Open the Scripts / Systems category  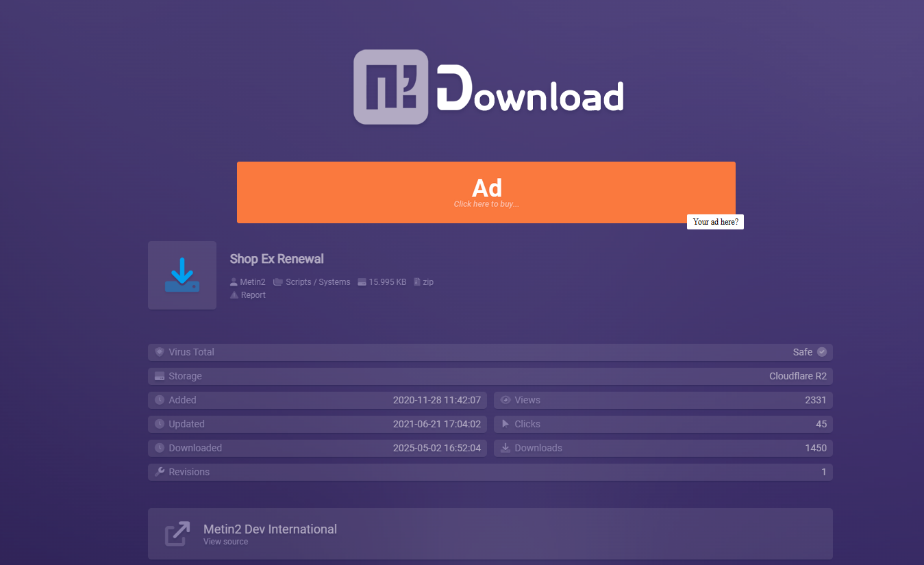point(317,282)
